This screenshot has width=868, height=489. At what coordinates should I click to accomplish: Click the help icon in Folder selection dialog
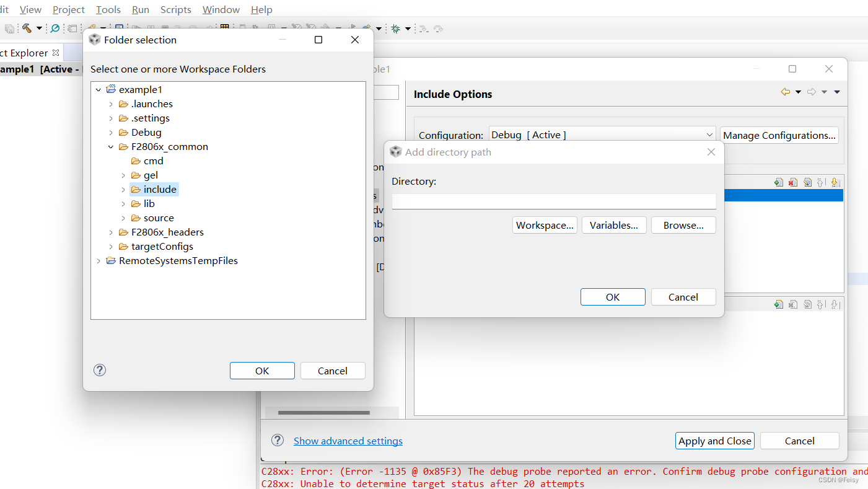tap(100, 370)
